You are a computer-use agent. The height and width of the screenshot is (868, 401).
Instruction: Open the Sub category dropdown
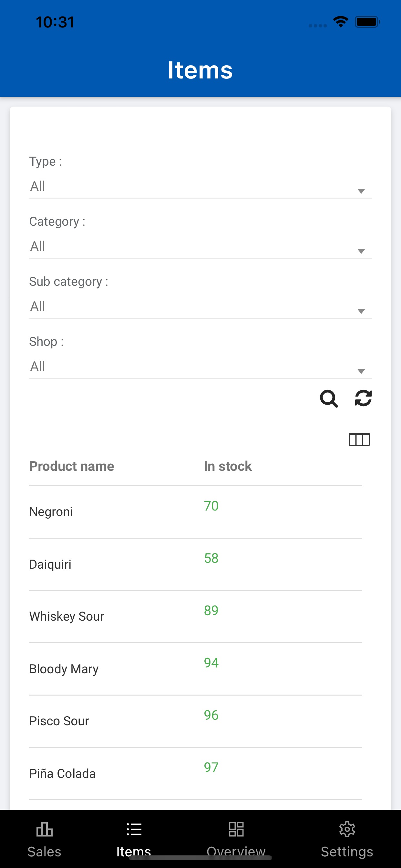click(x=200, y=307)
